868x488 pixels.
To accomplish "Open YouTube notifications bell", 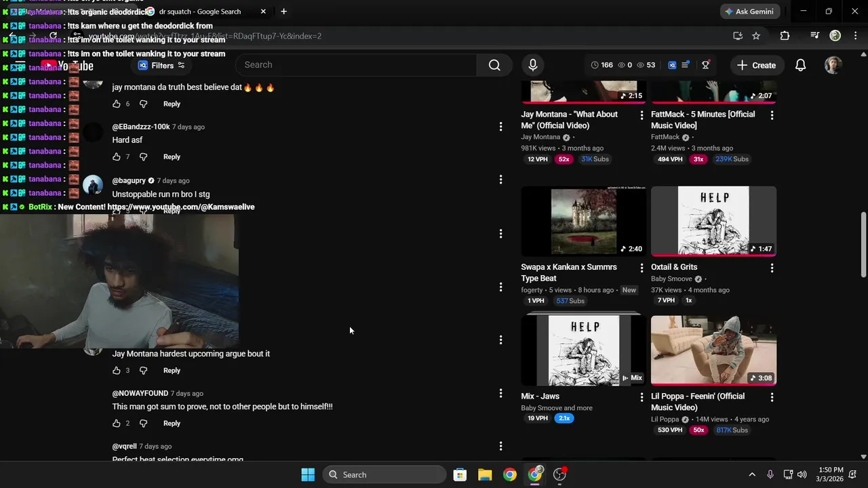I will [800, 65].
